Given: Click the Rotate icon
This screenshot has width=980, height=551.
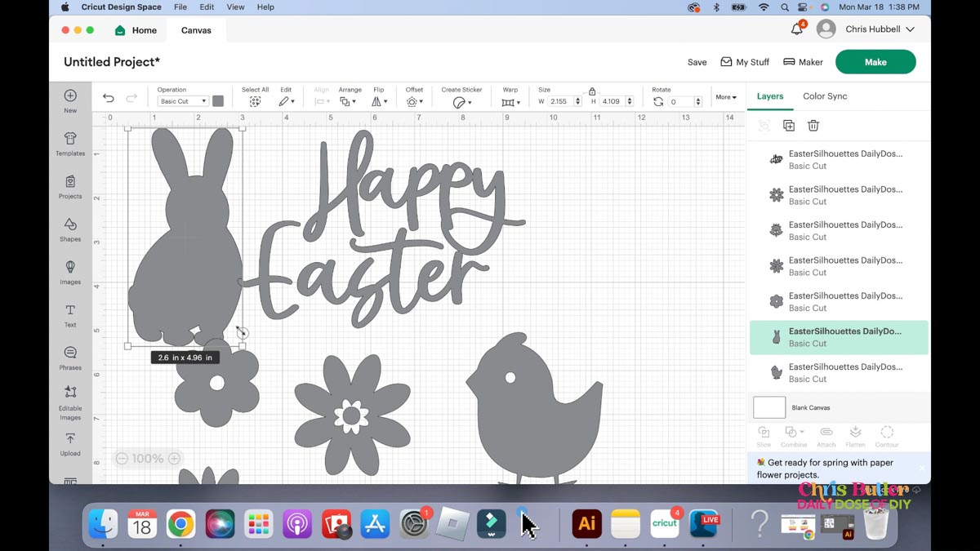Looking at the screenshot, I should click(x=658, y=101).
